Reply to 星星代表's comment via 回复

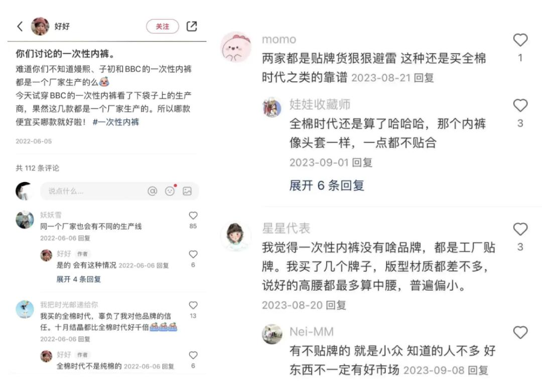click(x=336, y=305)
